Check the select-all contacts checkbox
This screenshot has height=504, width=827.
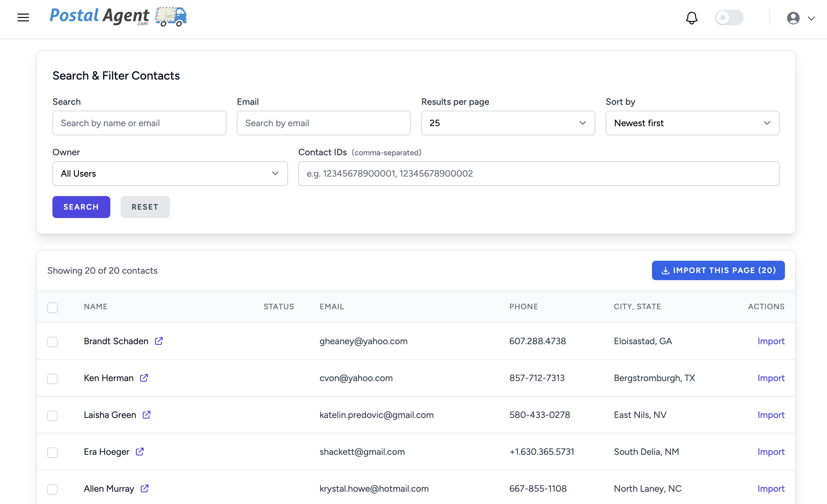pos(52,307)
